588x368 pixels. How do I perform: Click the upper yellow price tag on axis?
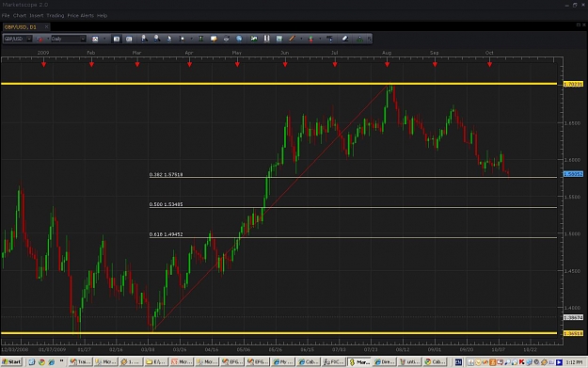coord(573,84)
